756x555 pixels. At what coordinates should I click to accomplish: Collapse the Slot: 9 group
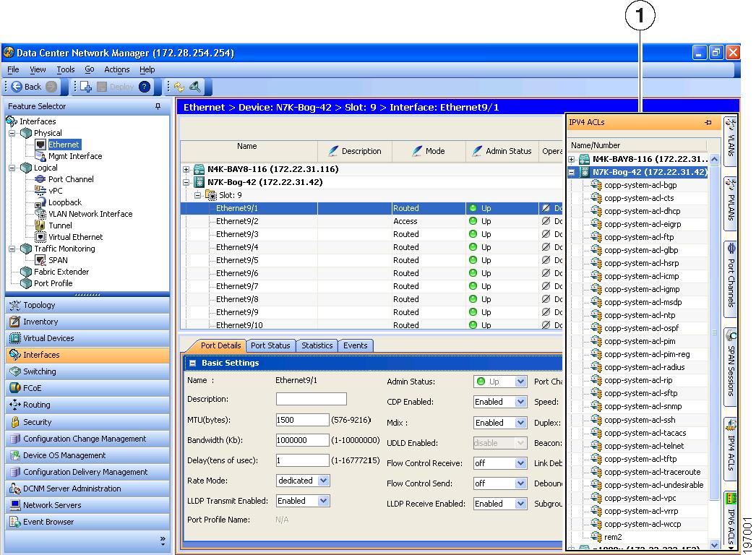[197, 195]
